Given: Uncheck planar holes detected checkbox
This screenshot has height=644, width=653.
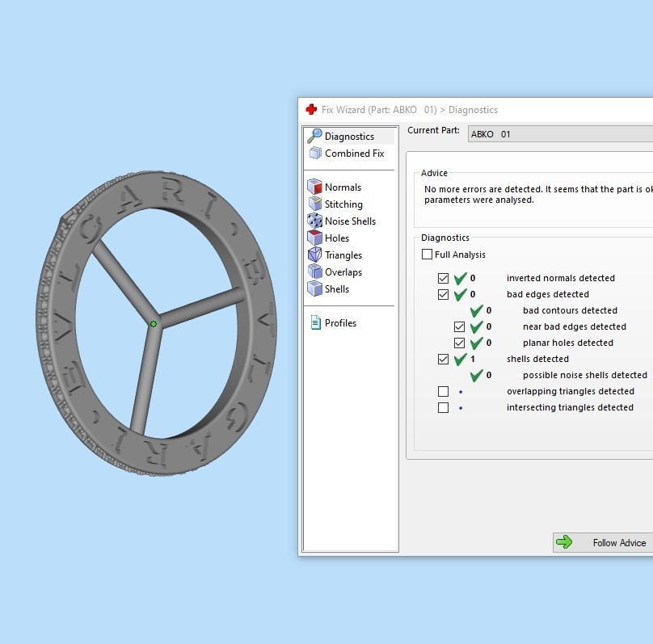Looking at the screenshot, I should (459, 343).
